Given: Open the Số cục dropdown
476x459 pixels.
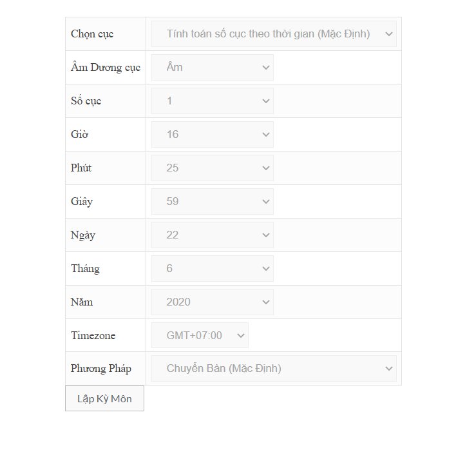Looking at the screenshot, I should click(x=212, y=101).
